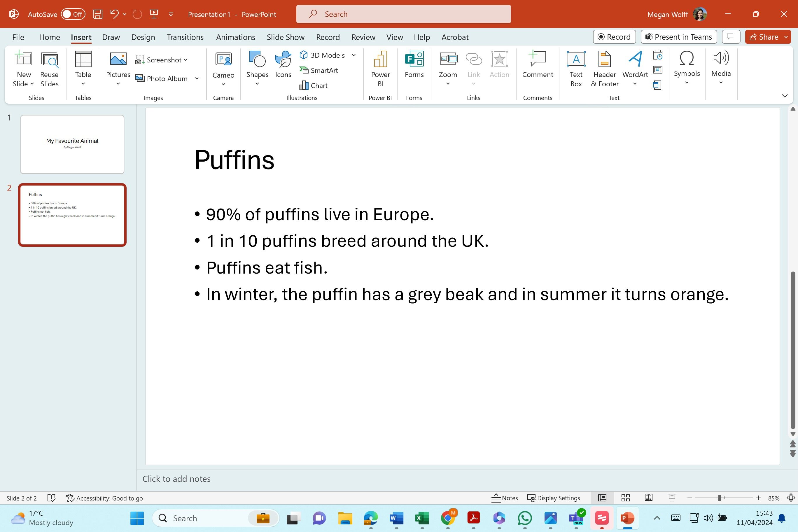Image resolution: width=798 pixels, height=532 pixels.
Task: Toggle the Notes pane
Action: 505,498
